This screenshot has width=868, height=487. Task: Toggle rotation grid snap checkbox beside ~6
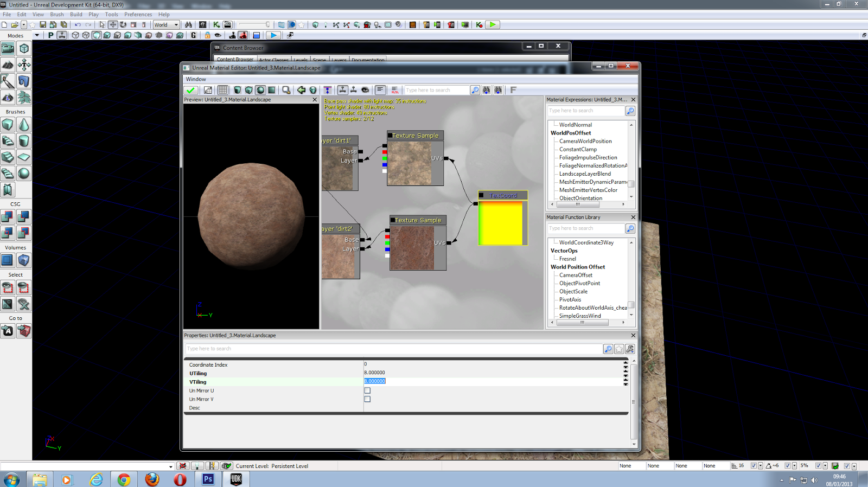coord(788,466)
